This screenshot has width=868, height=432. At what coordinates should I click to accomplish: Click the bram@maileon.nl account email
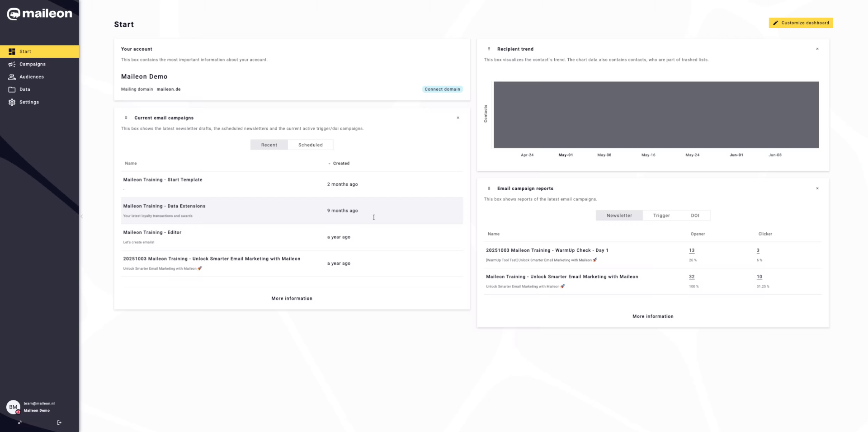tap(39, 404)
